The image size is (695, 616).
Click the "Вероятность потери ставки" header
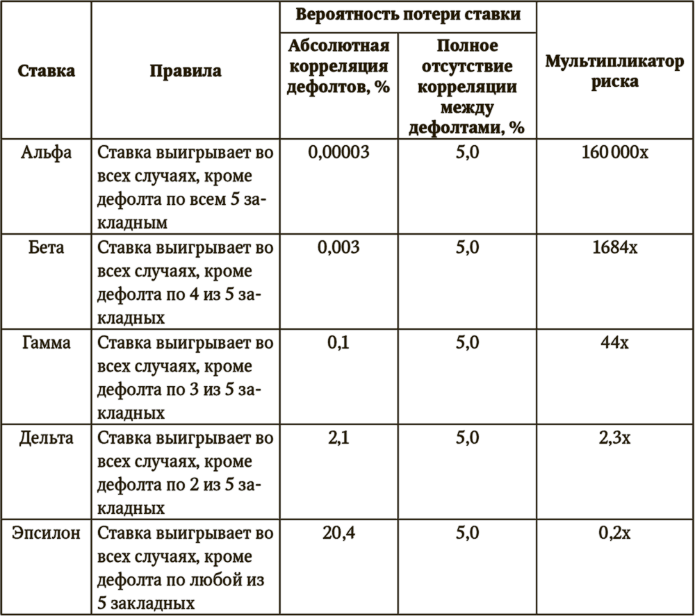coord(407,15)
